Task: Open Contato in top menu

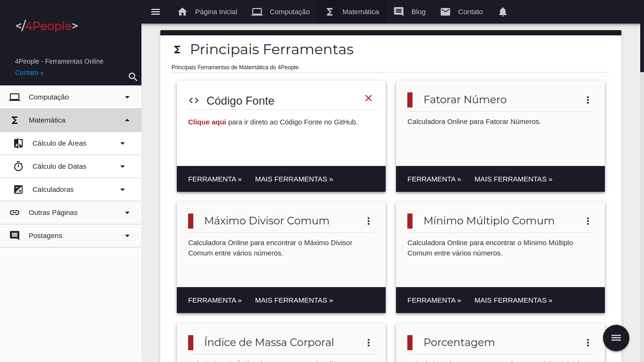Action: click(x=471, y=12)
